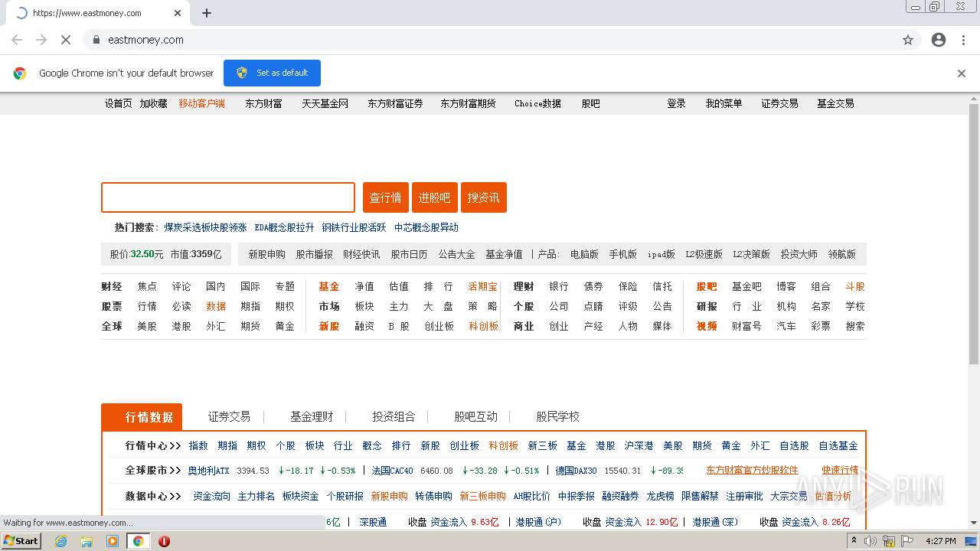Viewport: 980px width, 551px height.
Task: Click the 查行情 search button
Action: [x=385, y=197]
